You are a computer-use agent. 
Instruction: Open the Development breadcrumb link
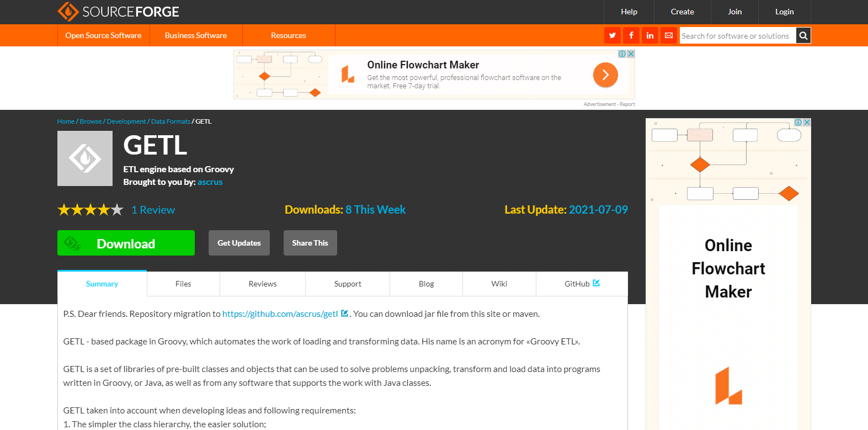pos(126,121)
